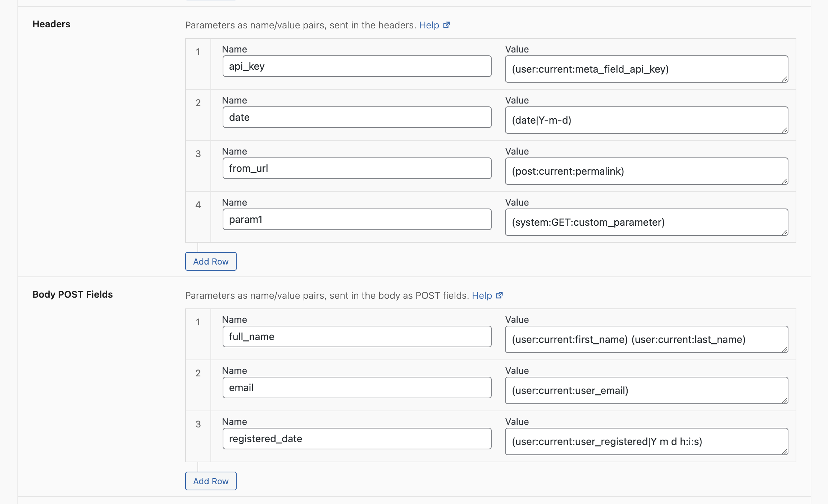Click Add Row under Body POST Fields

pos(211,481)
